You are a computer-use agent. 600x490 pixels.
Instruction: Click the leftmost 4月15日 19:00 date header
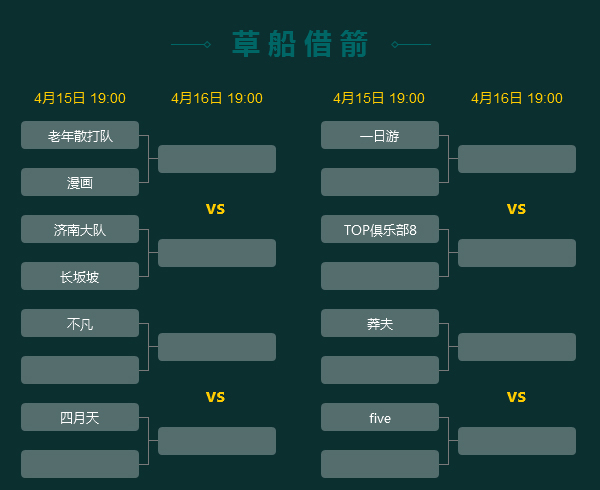(80, 98)
